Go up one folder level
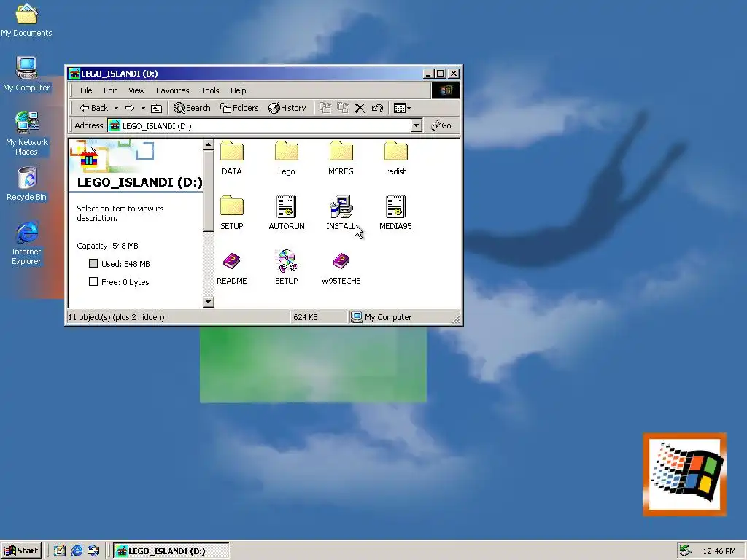Viewport: 747px width, 560px height. coord(156,108)
